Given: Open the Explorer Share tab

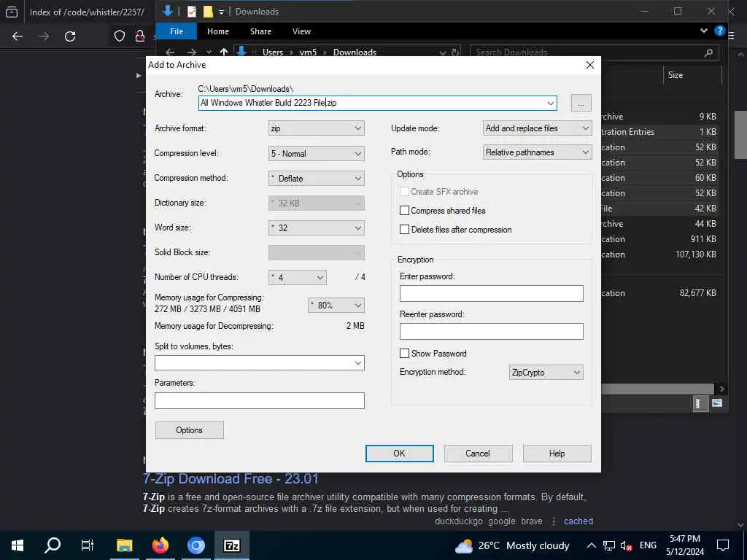Looking at the screenshot, I should pos(260,31).
